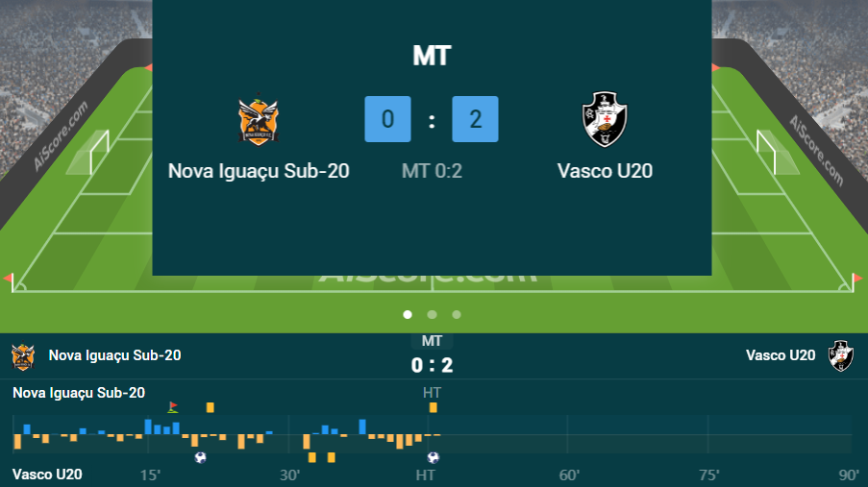This screenshot has width=868, height=487.
Task: Click the yellow card beside the corner flag
Action: pos(211,407)
